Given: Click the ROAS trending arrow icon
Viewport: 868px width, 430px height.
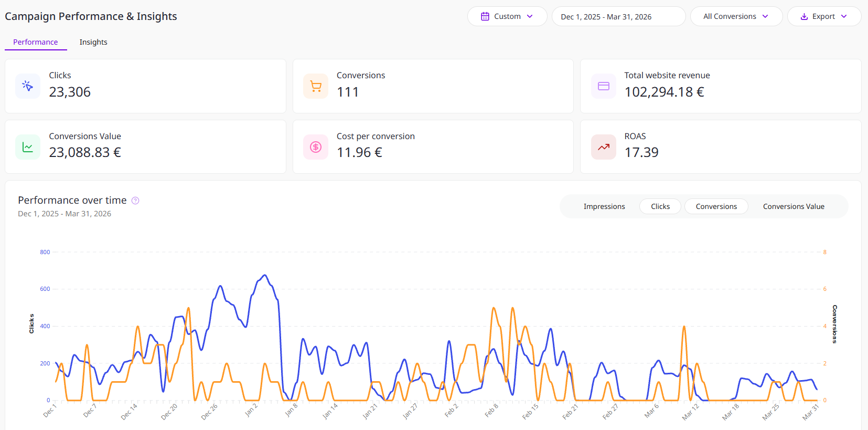Looking at the screenshot, I should coord(604,147).
